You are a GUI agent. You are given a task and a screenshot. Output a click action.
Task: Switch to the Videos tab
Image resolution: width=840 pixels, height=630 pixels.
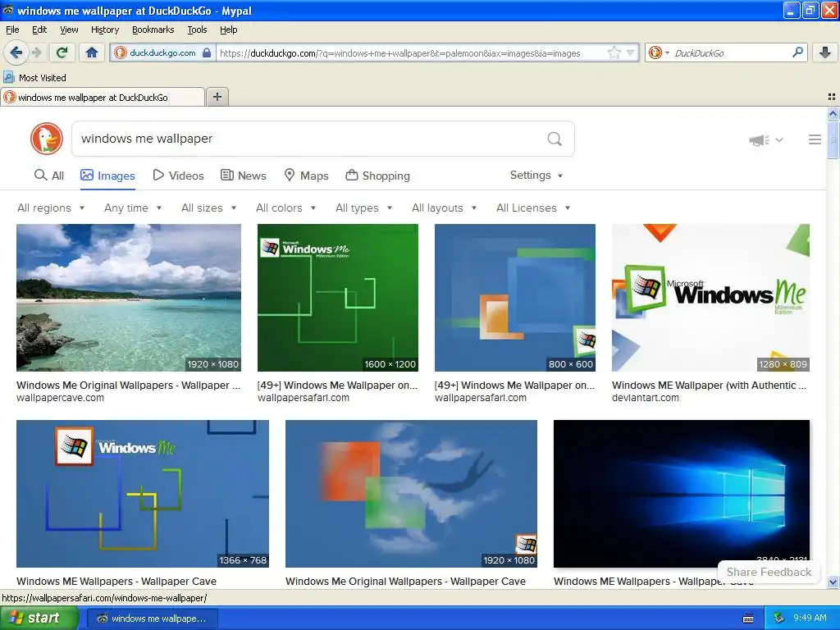tap(178, 176)
